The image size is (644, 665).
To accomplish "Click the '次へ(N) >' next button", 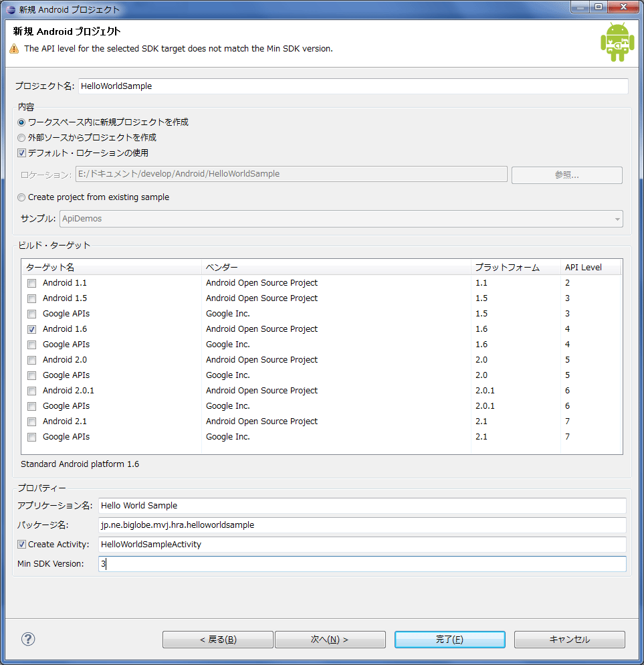I will [330, 640].
